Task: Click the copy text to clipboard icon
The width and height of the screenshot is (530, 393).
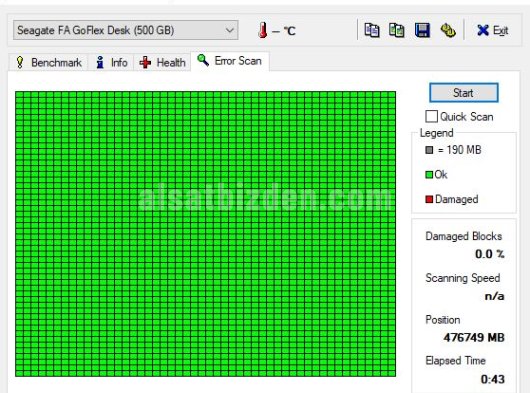Action: (371, 30)
